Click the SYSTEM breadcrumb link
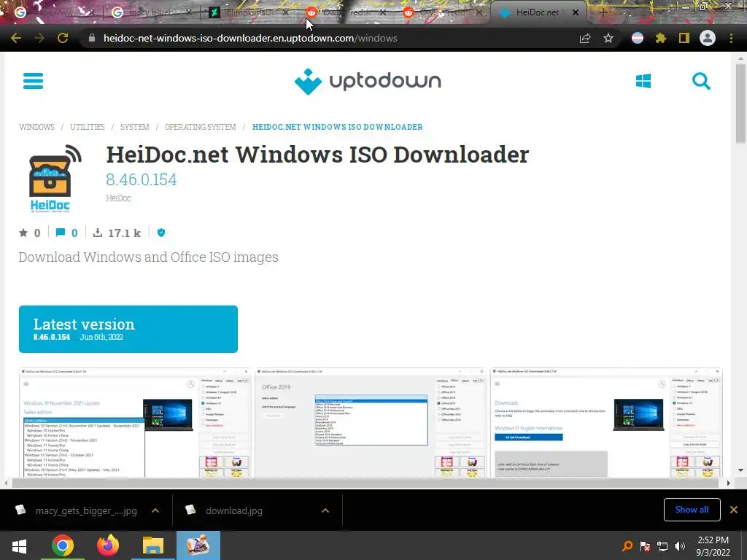This screenshot has width=747, height=560. click(135, 127)
